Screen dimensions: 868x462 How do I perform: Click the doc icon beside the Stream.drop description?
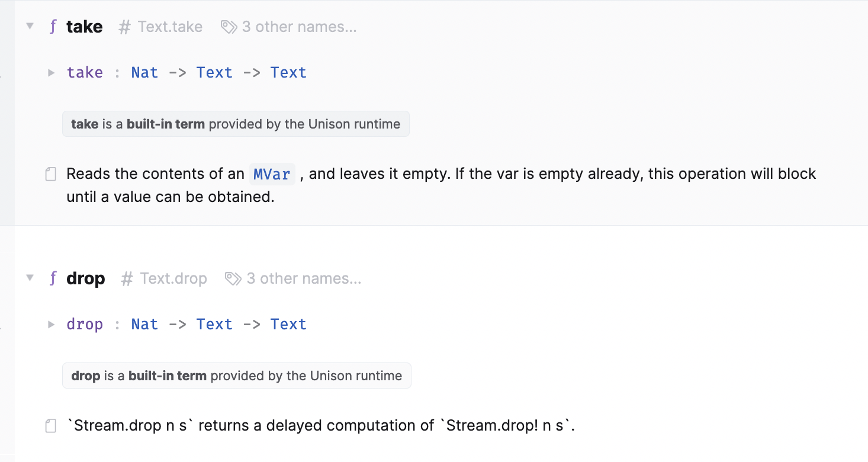click(x=50, y=425)
